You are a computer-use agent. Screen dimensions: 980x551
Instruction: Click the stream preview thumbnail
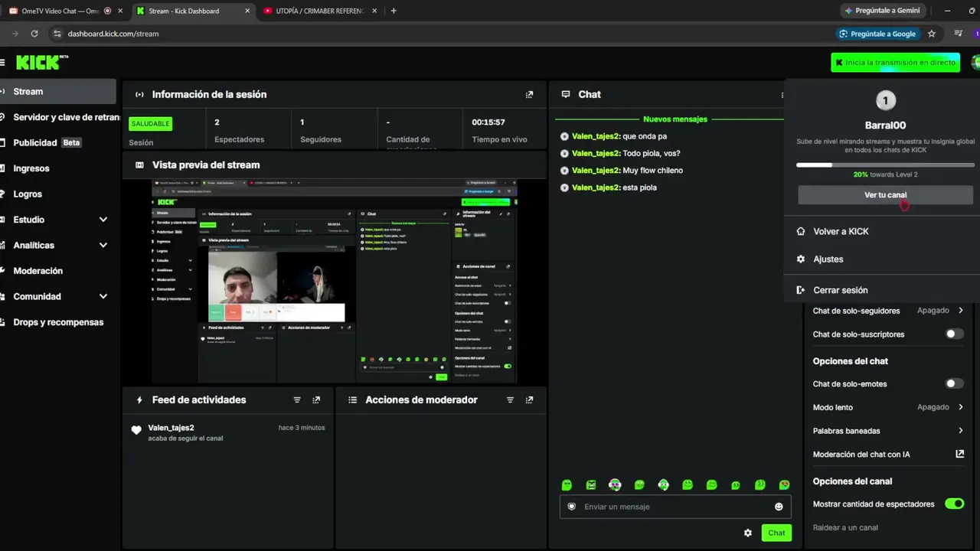click(335, 281)
